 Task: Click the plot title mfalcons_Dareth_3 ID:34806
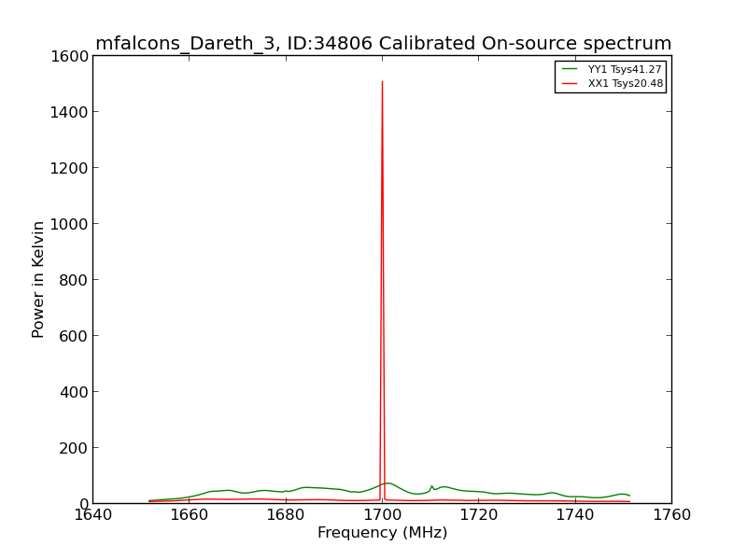[x=383, y=43]
